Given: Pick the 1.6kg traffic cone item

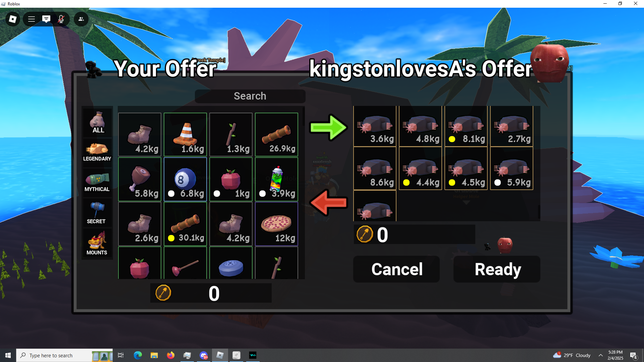Looking at the screenshot, I should pyautogui.click(x=185, y=134).
